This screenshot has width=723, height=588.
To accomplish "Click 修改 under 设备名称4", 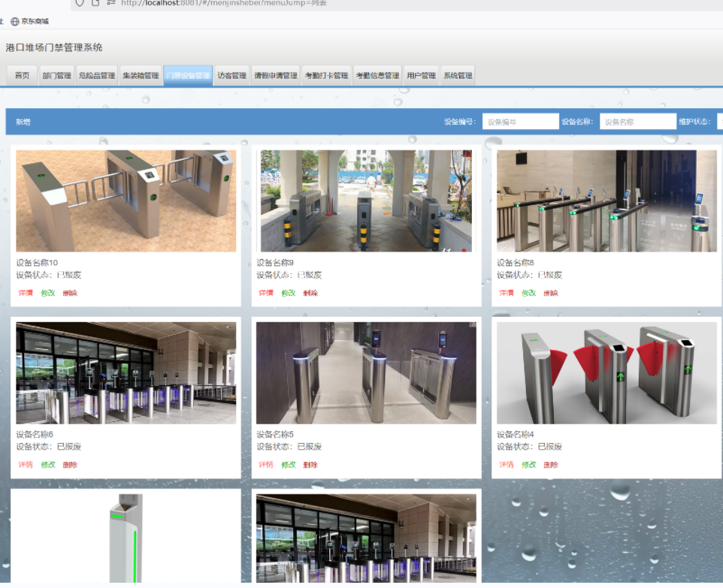I will coord(529,465).
